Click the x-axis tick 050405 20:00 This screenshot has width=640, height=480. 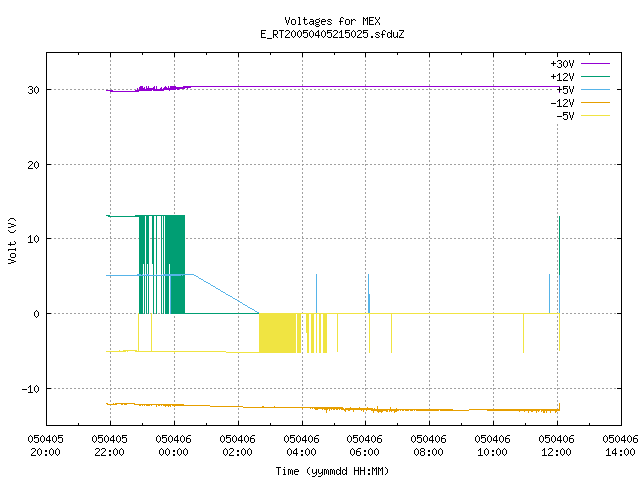[x=46, y=446]
